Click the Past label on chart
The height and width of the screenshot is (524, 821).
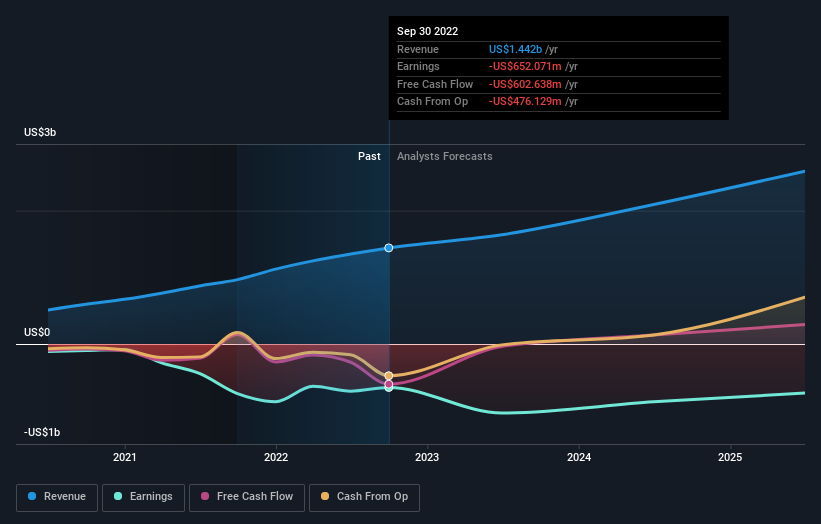tap(369, 157)
